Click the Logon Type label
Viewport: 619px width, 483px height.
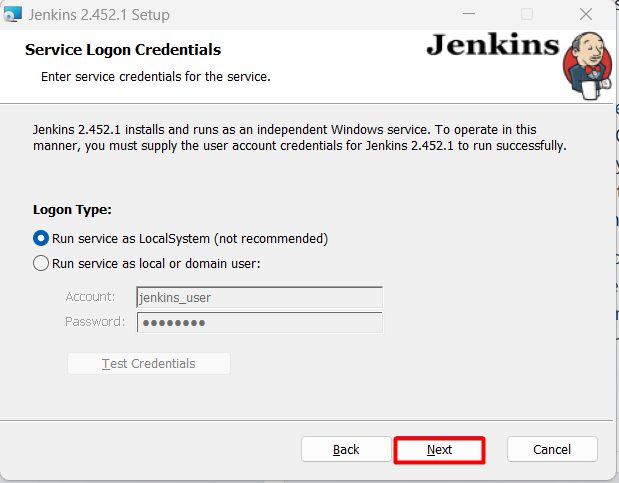tap(72, 210)
